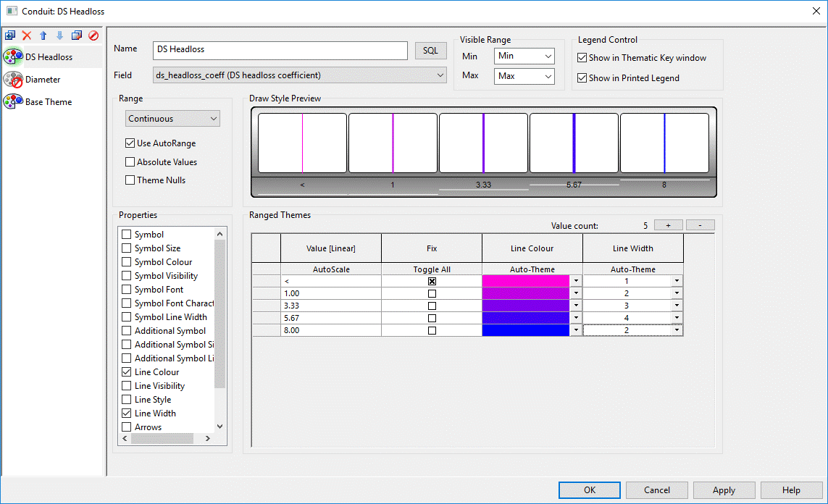Select the disabled Diameter theme palette icon
Image resolution: width=828 pixels, height=504 pixels.
point(13,80)
